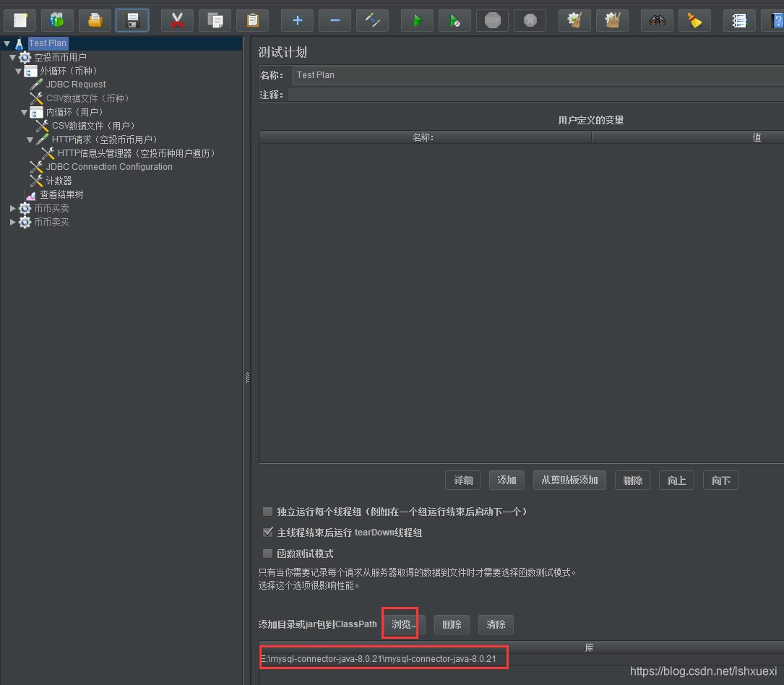784x685 pixels.
Task: Open function helper list icon
Action: tap(739, 20)
